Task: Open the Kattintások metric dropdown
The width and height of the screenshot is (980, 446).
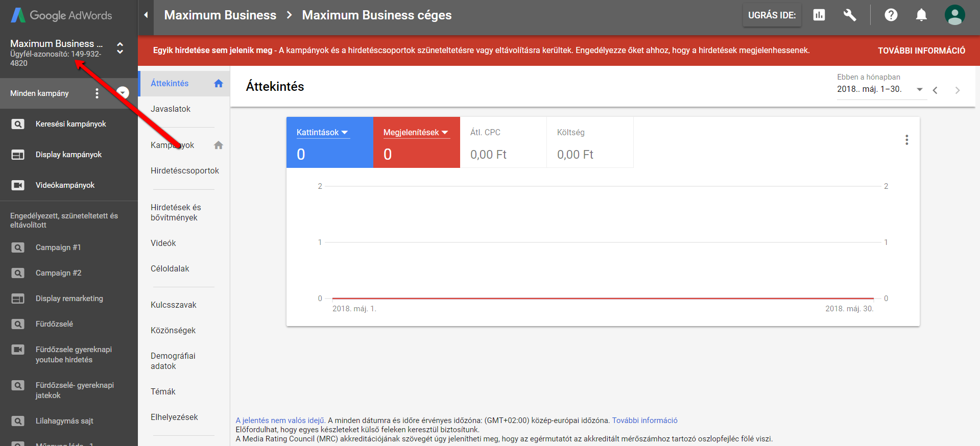Action: pos(323,133)
